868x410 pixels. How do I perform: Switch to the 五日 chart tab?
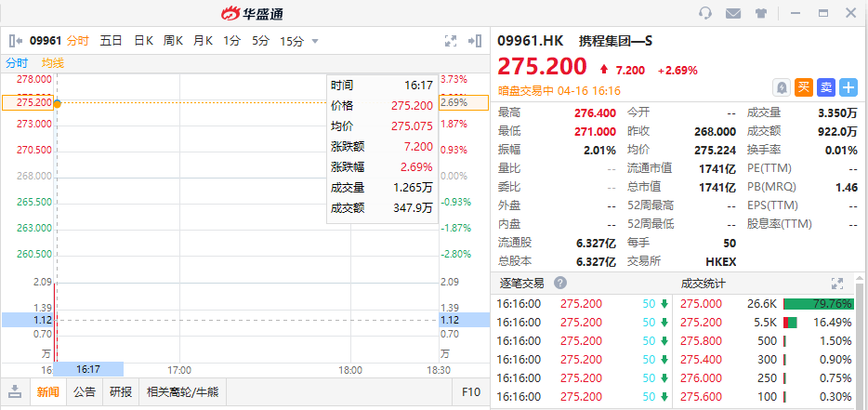tap(111, 41)
